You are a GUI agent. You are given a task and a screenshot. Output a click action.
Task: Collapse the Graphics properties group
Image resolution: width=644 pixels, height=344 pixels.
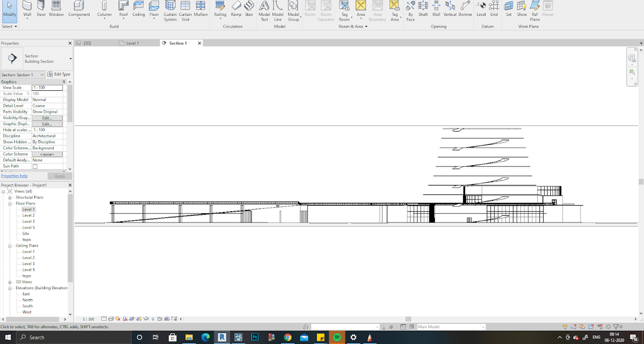click(x=64, y=82)
